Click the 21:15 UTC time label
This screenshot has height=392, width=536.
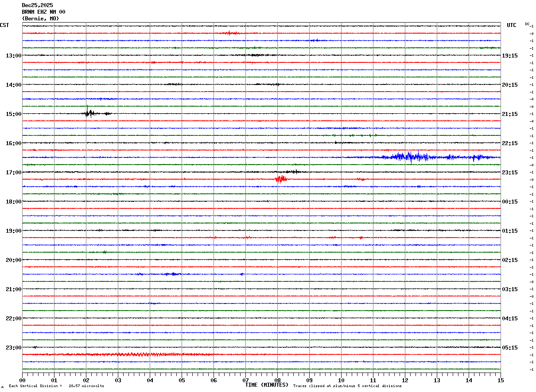[x=510, y=114]
